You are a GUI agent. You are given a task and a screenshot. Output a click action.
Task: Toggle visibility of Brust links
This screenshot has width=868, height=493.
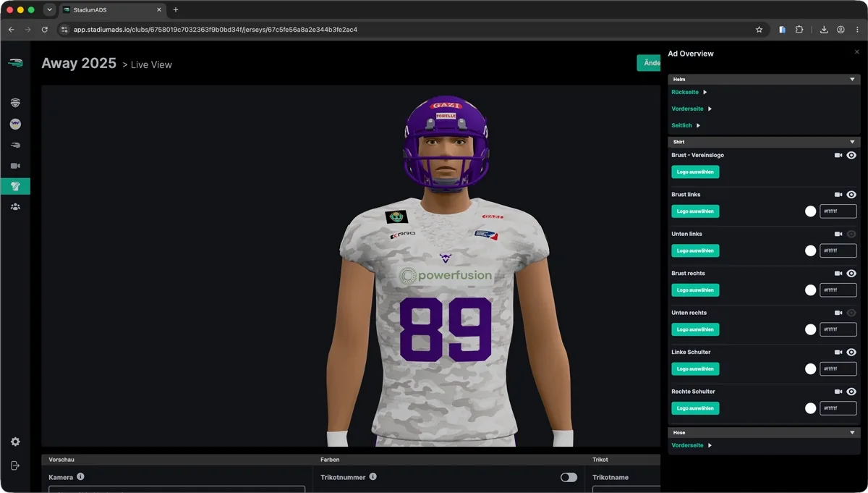(x=851, y=195)
